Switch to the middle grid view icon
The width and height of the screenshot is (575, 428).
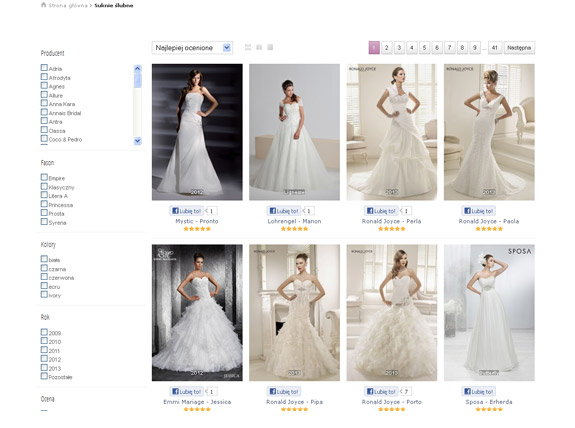click(x=259, y=47)
